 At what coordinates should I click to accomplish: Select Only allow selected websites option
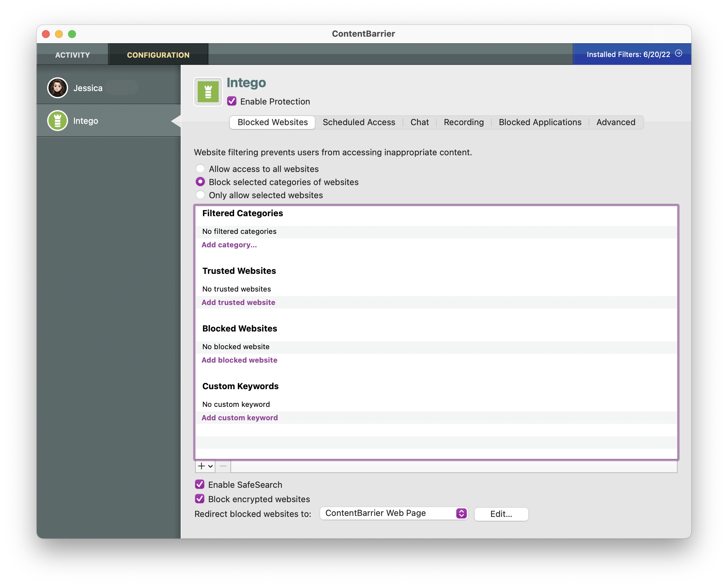200,195
